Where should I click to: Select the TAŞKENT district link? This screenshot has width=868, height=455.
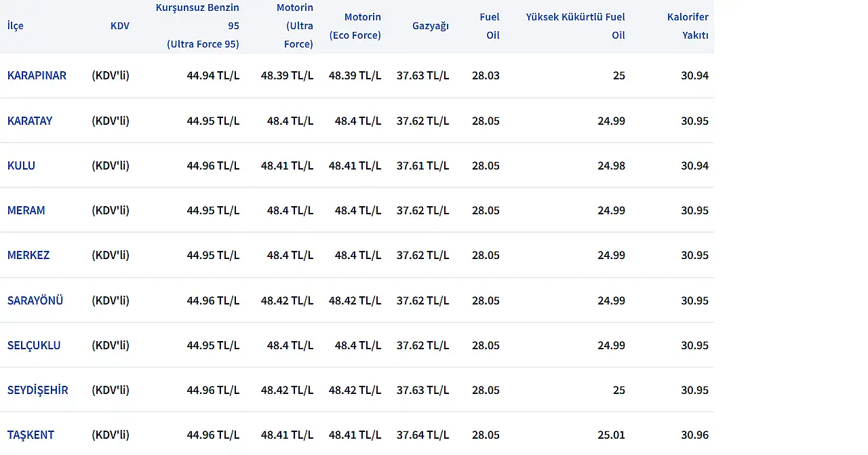click(31, 435)
